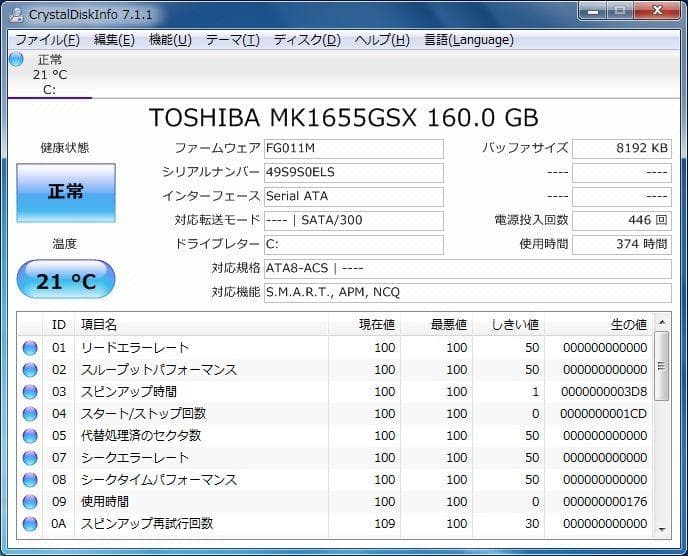Click the シリアルナンバー field 49S9S0ELS
Image resolution: width=688 pixels, height=556 pixels.
(354, 172)
